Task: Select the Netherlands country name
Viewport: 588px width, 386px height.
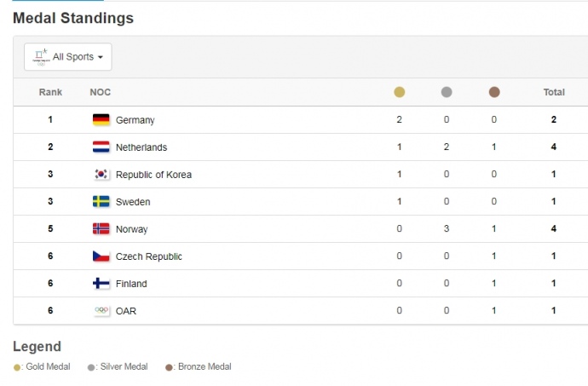Action: (x=141, y=147)
